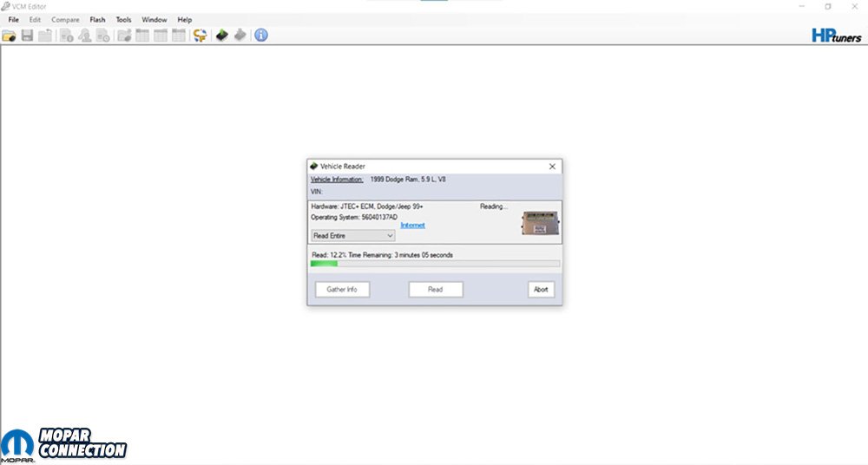868x465 pixels.
Task: Click the Reading... status text
Action: click(493, 206)
